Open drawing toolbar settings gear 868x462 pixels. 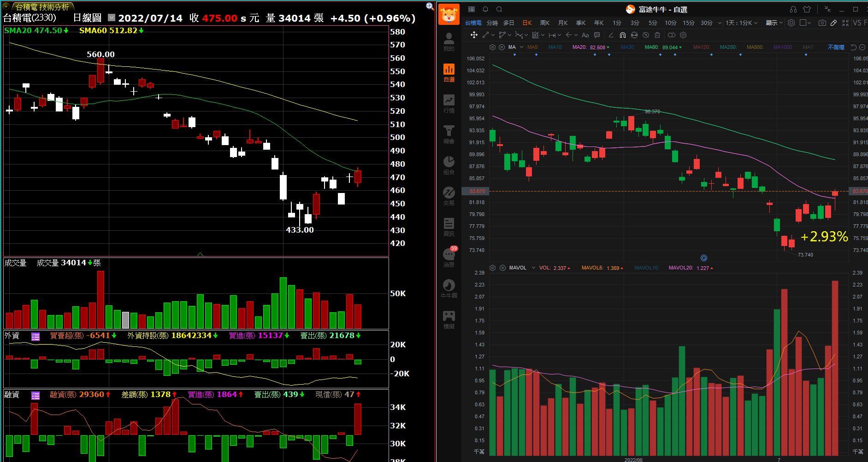click(683, 35)
